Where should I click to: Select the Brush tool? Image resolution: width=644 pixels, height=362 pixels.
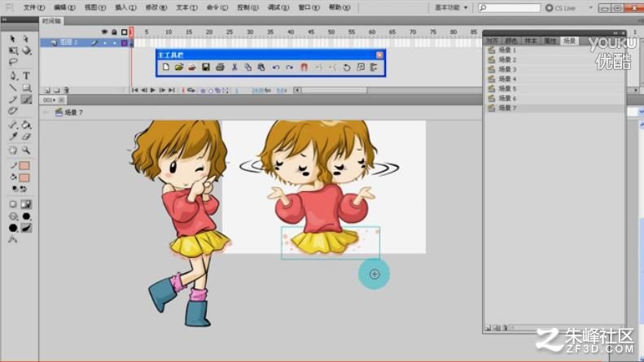(x=26, y=99)
